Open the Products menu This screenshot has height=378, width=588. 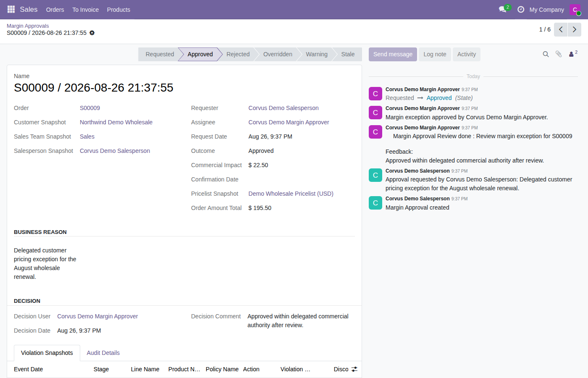pos(118,10)
